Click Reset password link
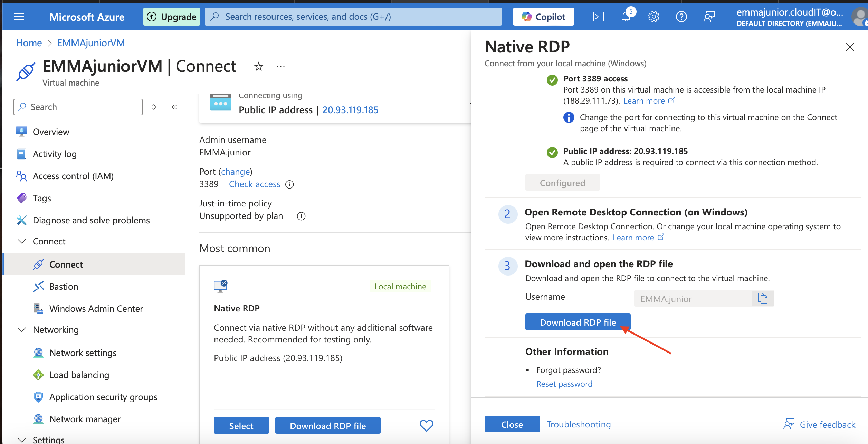This screenshot has height=444, width=868. (x=564, y=384)
